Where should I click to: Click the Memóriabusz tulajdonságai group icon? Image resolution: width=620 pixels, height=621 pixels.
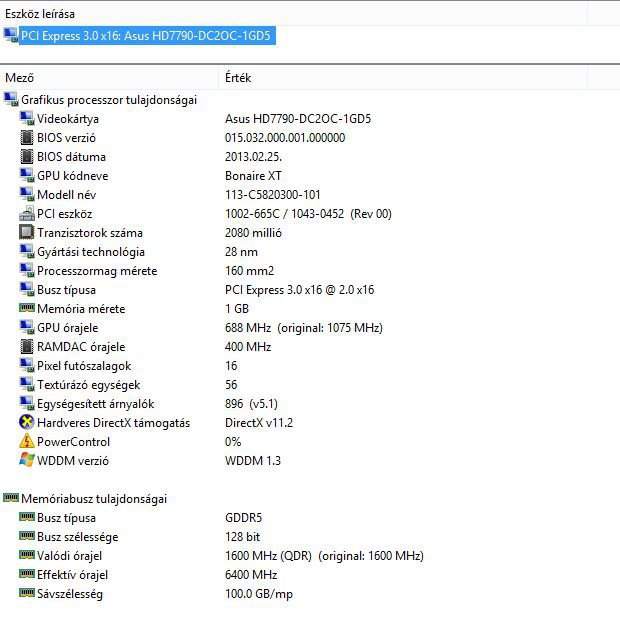pyautogui.click(x=11, y=497)
